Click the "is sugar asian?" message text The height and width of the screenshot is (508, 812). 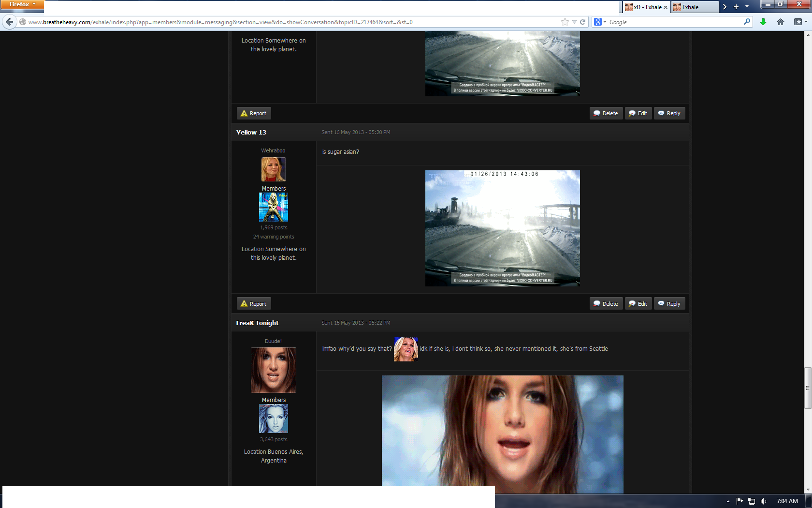[341, 152]
